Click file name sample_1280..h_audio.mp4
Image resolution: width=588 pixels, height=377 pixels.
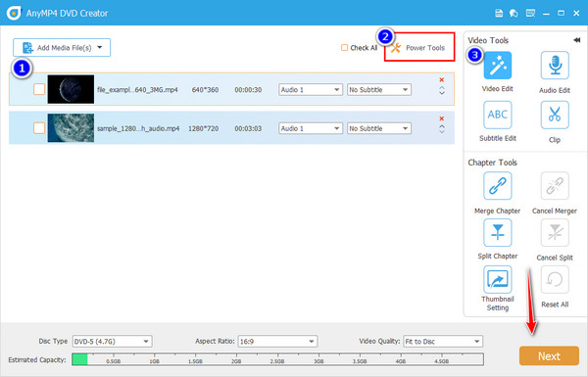click(138, 128)
